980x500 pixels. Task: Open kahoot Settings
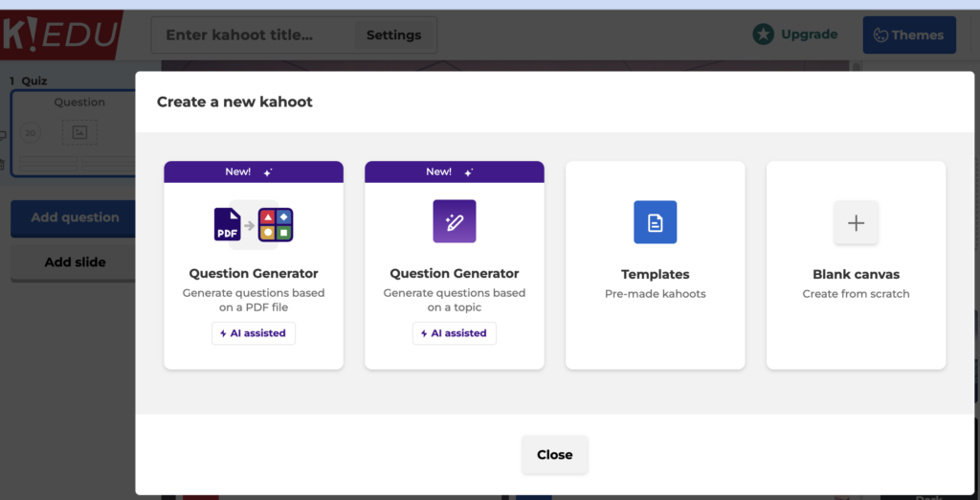393,35
